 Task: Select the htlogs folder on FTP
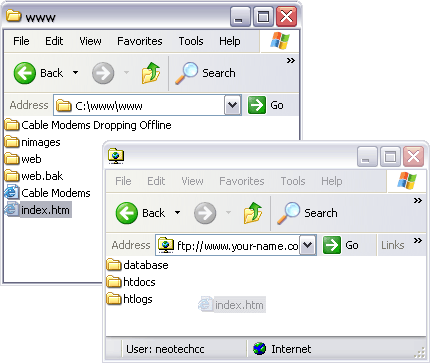pos(130,299)
